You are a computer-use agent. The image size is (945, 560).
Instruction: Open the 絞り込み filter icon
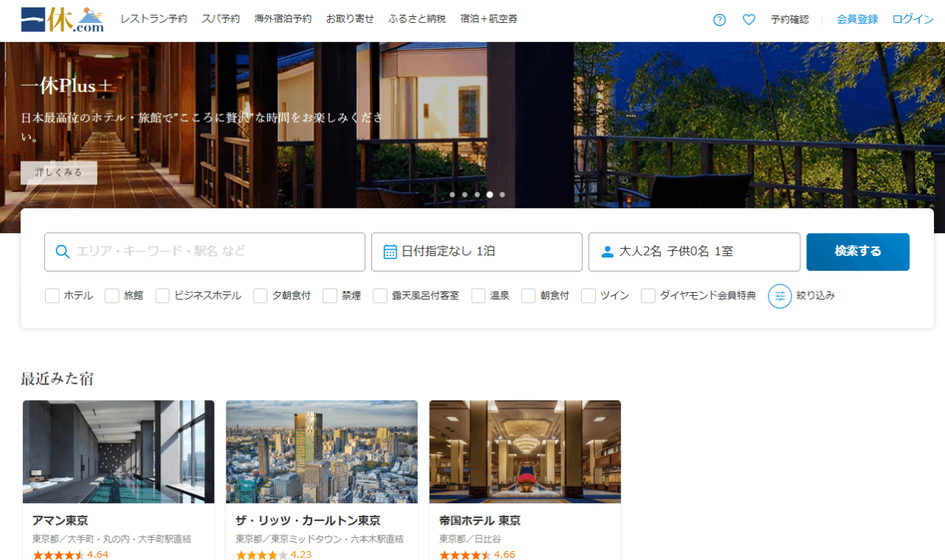click(x=780, y=296)
